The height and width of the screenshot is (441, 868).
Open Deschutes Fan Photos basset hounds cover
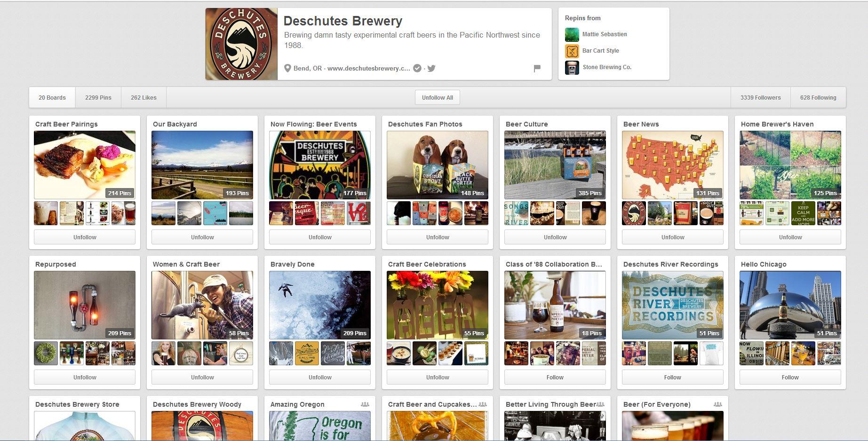click(x=438, y=165)
